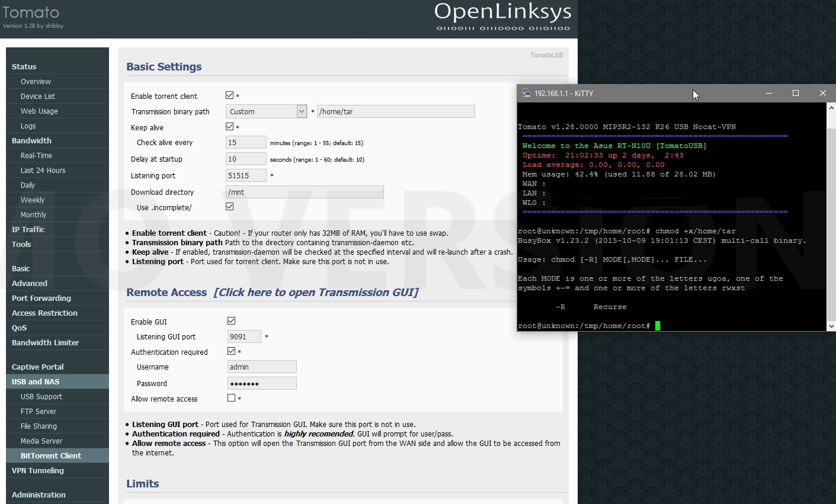The width and height of the screenshot is (836, 504).
Task: Open USB and NAS section
Action: pos(57,381)
